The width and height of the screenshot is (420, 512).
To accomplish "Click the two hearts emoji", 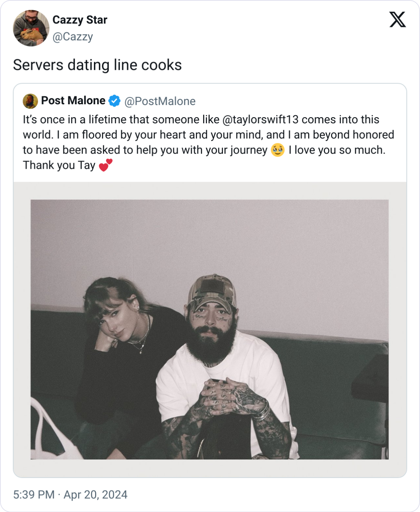I will tap(106, 165).
